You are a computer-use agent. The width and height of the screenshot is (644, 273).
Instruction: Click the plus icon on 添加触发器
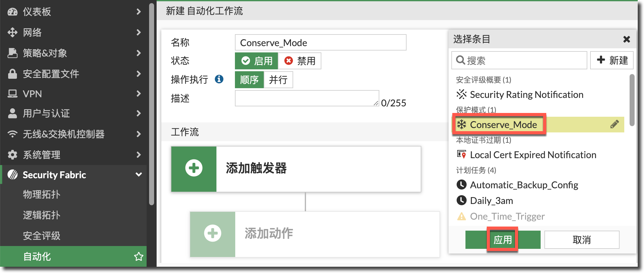[x=194, y=169]
